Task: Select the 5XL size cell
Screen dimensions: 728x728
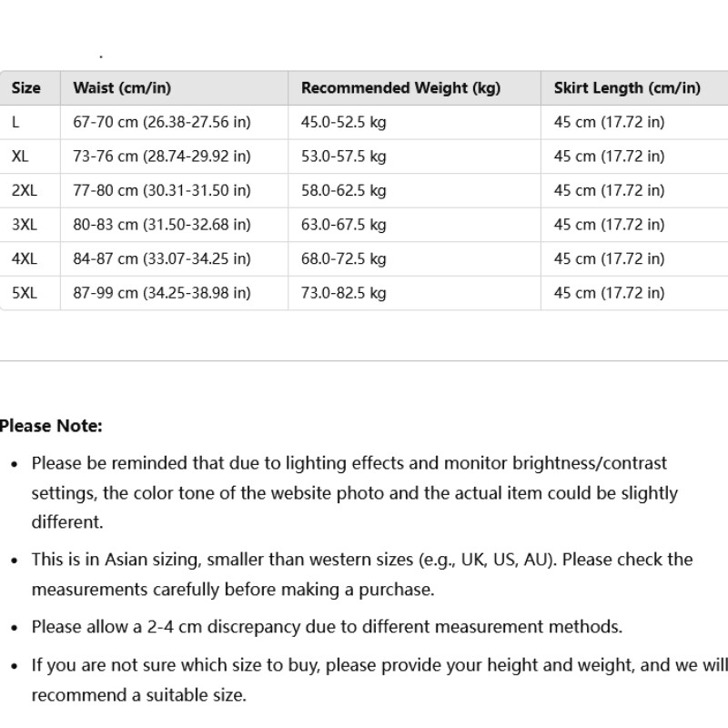Action: (x=25, y=293)
